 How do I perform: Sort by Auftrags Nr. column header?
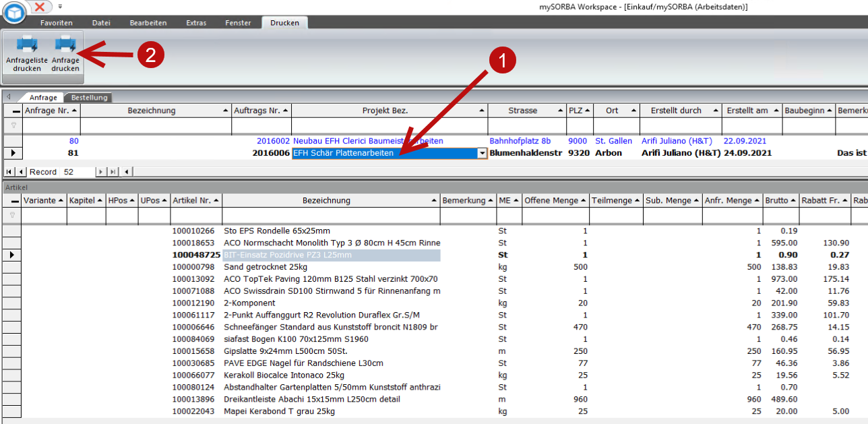(261, 111)
